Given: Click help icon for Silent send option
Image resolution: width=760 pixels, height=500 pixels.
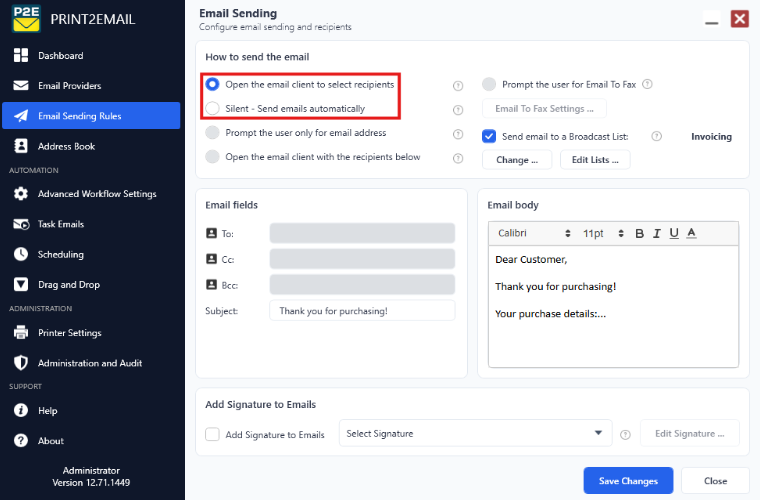Looking at the screenshot, I should click(x=458, y=110).
